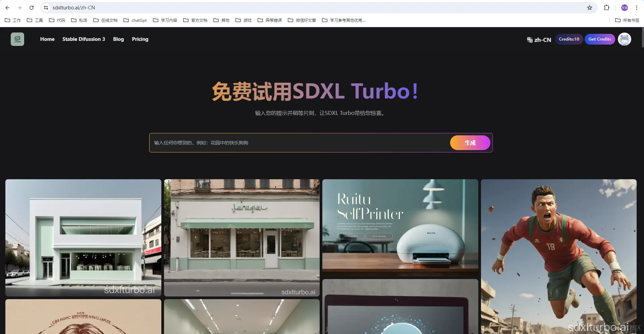Click the user avatar in site header

point(625,39)
